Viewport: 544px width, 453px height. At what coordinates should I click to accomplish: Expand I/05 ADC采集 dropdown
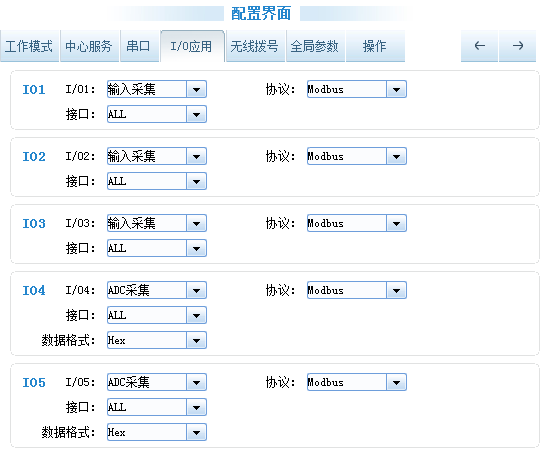pos(157,382)
